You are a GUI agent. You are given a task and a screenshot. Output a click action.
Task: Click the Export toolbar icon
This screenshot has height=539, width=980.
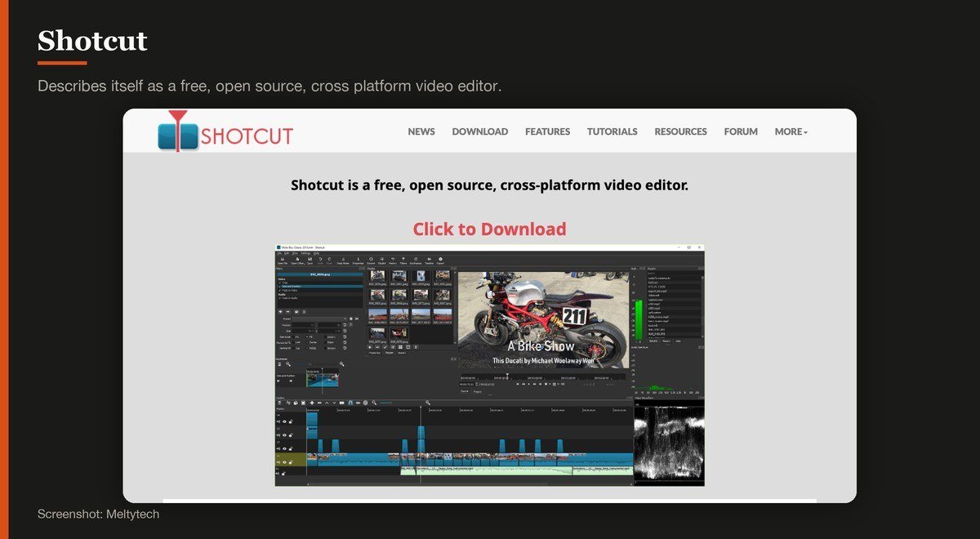(x=441, y=261)
